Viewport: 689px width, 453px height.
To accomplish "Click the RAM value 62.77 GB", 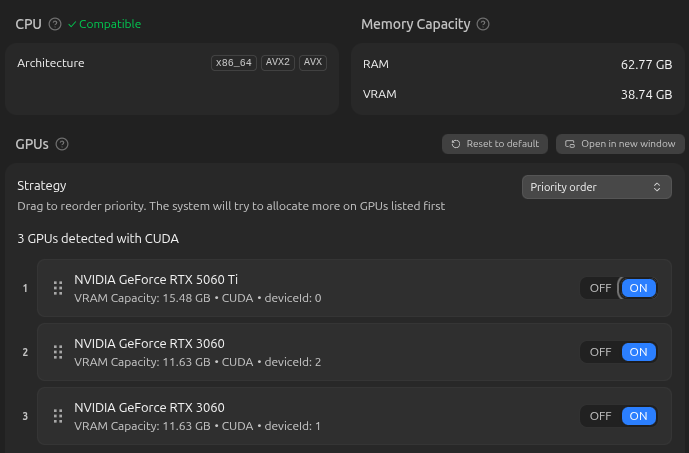I will tap(646, 65).
